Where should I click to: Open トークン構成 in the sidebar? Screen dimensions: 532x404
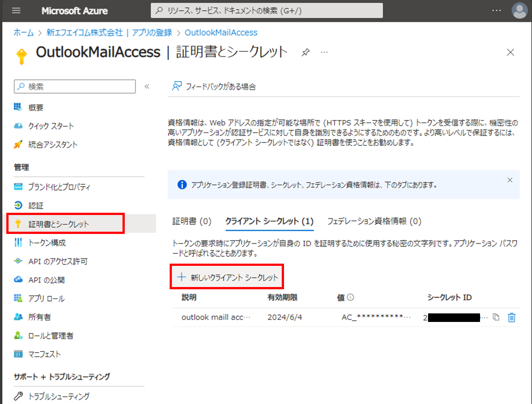click(x=47, y=243)
